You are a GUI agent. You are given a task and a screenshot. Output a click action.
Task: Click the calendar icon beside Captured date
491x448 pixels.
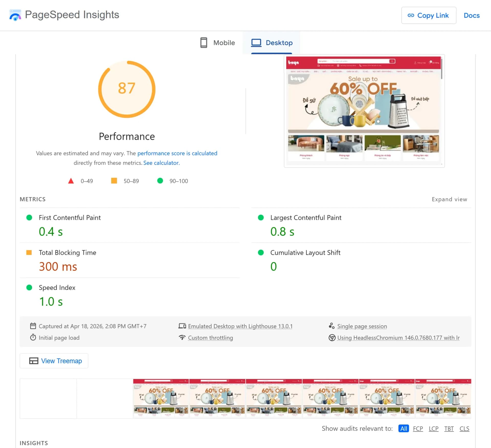(33, 326)
